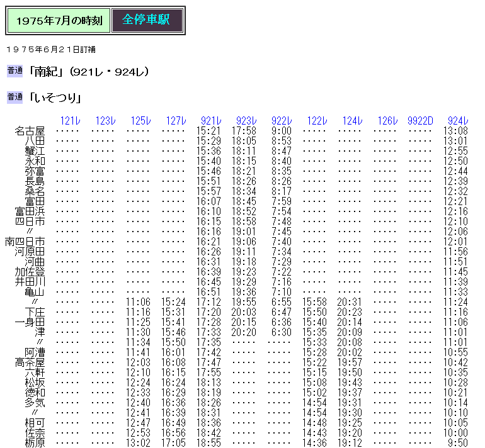The height and width of the screenshot is (448, 485).
Task: Click station name 八田
Action: (x=35, y=141)
